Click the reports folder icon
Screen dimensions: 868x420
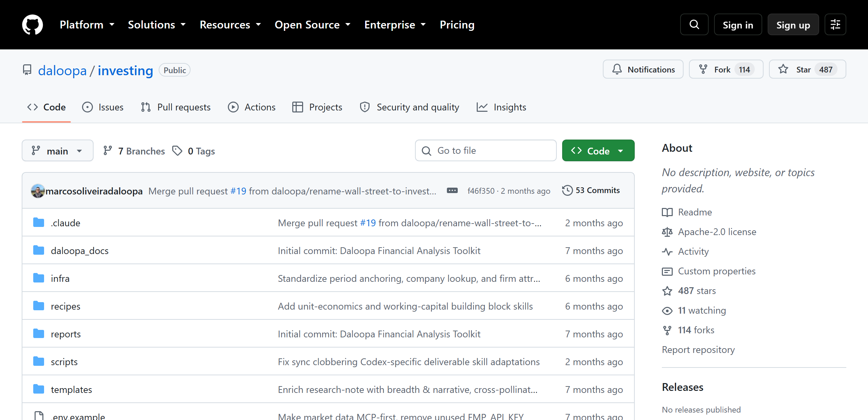coord(39,334)
